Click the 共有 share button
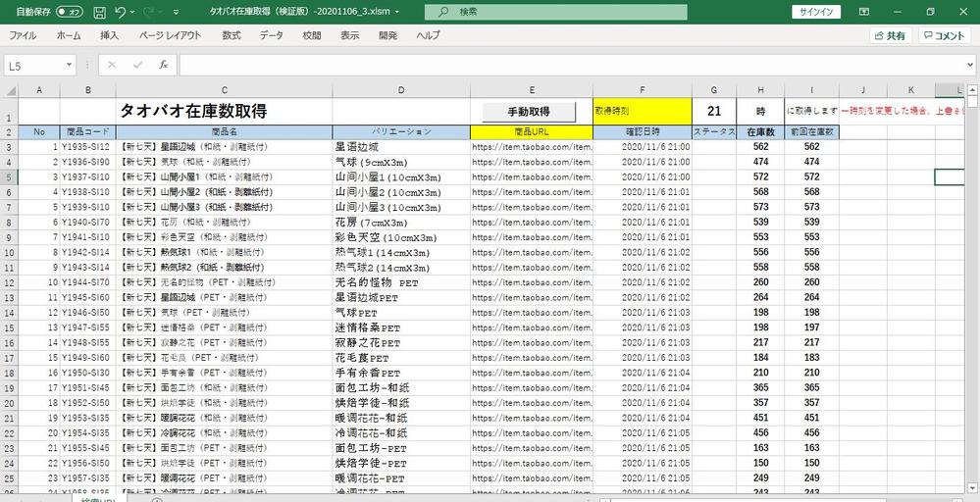The width and height of the screenshot is (980, 502). [891, 36]
